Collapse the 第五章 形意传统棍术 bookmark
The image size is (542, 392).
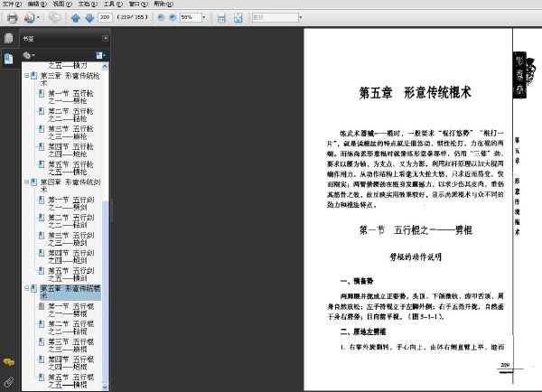pyautogui.click(x=26, y=288)
